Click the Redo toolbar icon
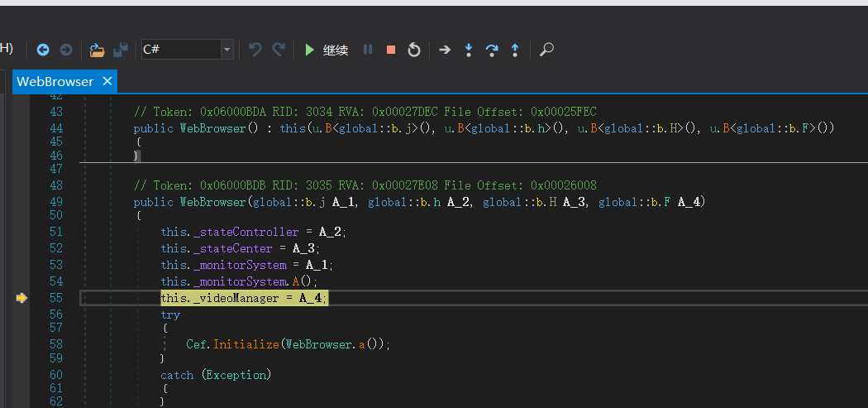 (x=279, y=50)
